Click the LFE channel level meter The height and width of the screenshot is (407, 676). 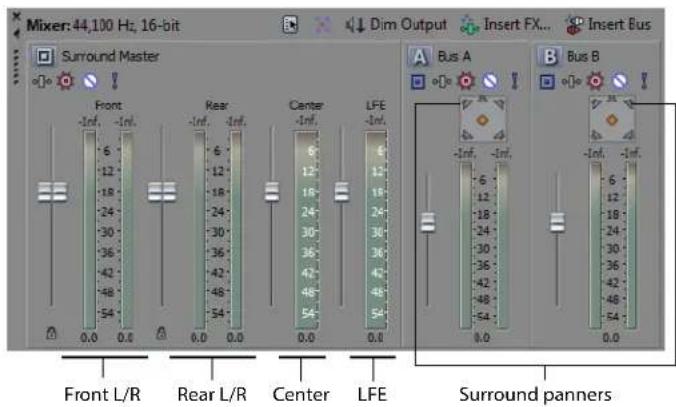pos(376,229)
